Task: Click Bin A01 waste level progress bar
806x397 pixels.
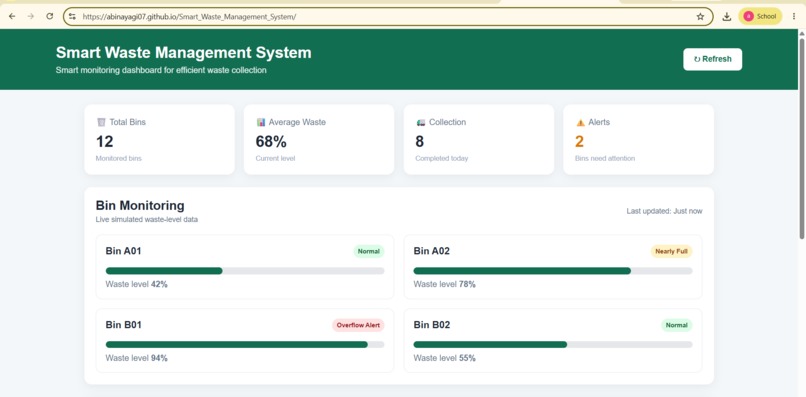Action: pyautogui.click(x=245, y=271)
